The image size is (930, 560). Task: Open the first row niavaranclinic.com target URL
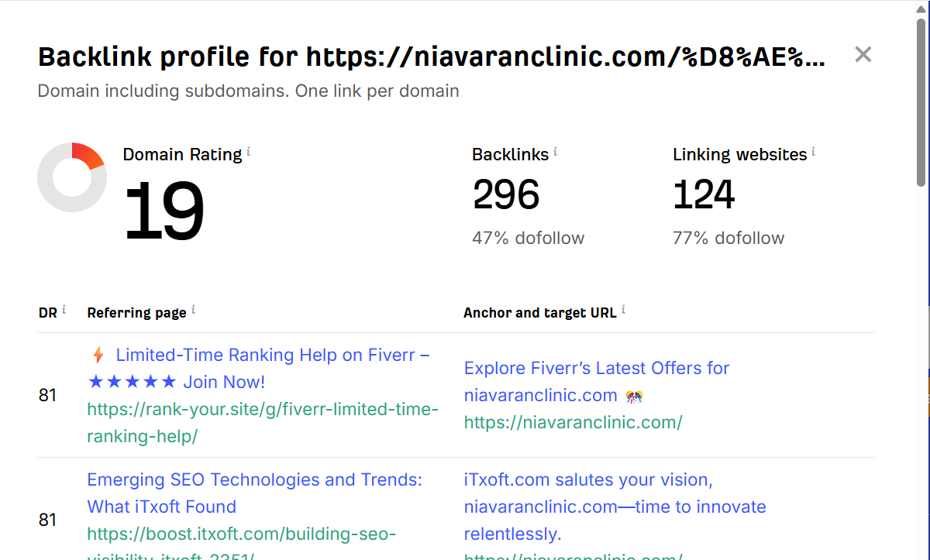pyautogui.click(x=573, y=423)
